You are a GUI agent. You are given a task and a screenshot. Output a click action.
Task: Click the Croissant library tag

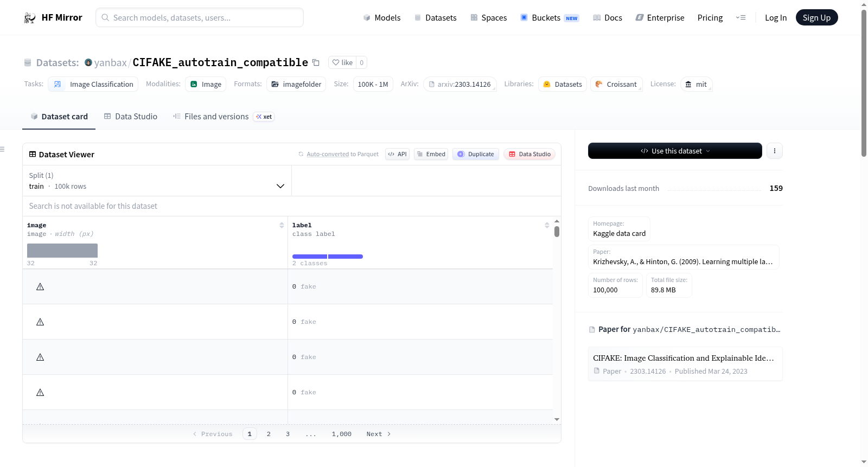[616, 84]
